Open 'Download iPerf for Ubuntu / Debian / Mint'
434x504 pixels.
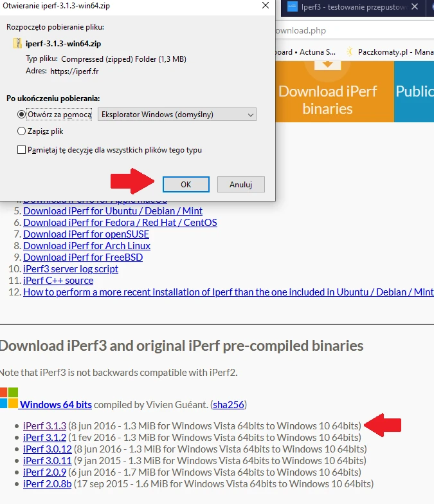[113, 211]
